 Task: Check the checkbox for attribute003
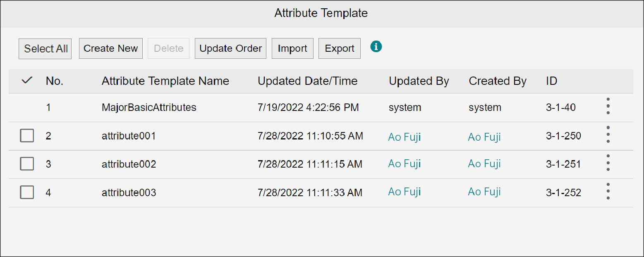[x=26, y=192]
